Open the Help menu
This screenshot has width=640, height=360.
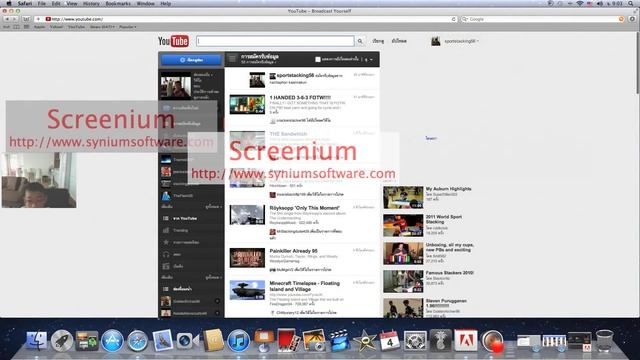[x=165, y=3]
